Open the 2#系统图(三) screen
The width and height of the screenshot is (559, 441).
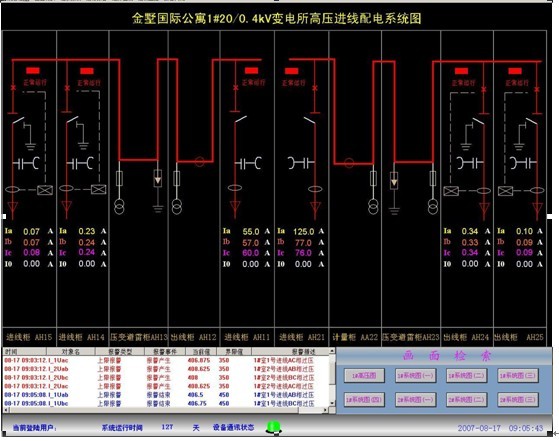pos(517,399)
